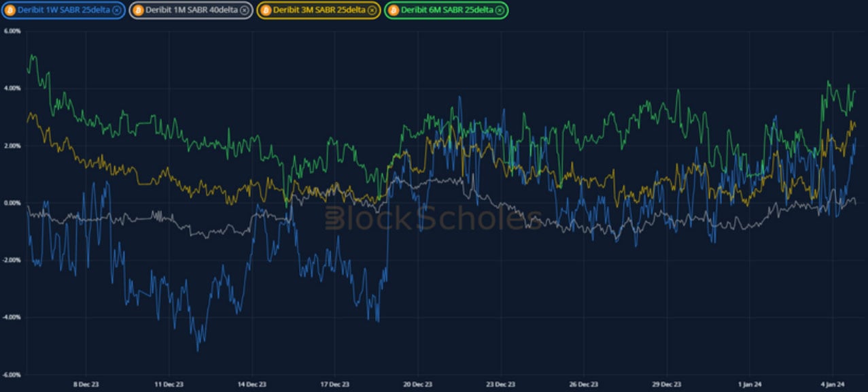Select the blue Deribit 1W SABR 25delta label

click(63, 10)
